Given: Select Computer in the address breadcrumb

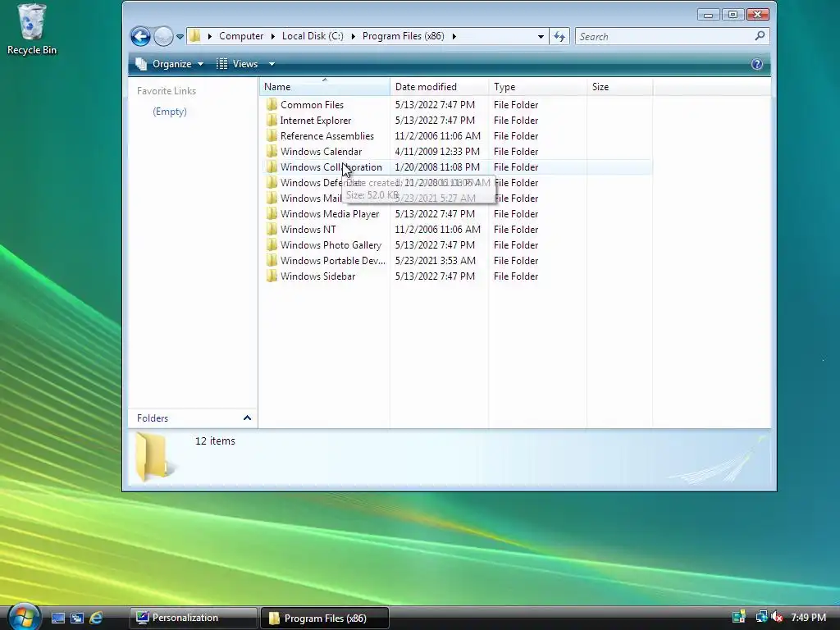Looking at the screenshot, I should tap(241, 36).
